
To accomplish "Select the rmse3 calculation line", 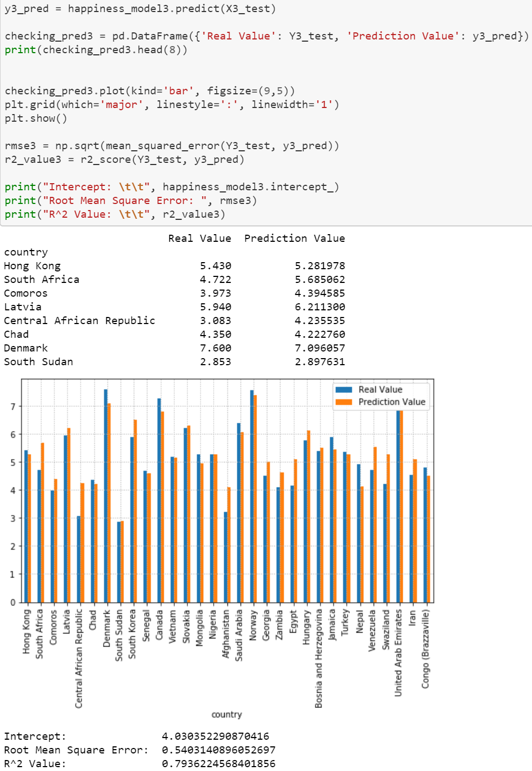I will (173, 145).
